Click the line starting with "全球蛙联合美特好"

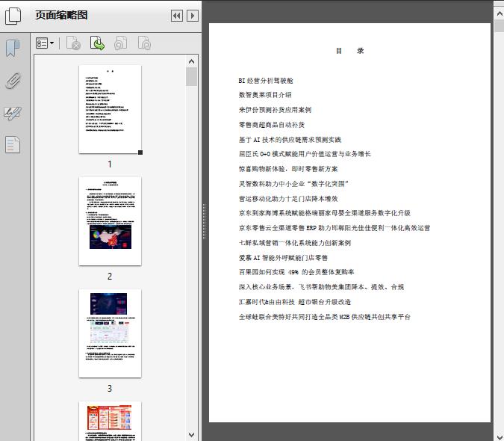[x=324, y=317]
